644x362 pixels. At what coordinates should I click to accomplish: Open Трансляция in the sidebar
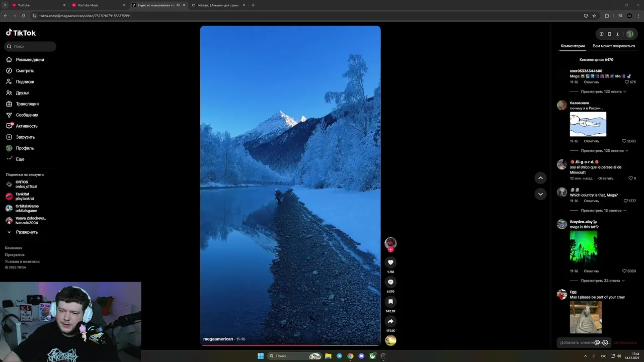tap(27, 104)
